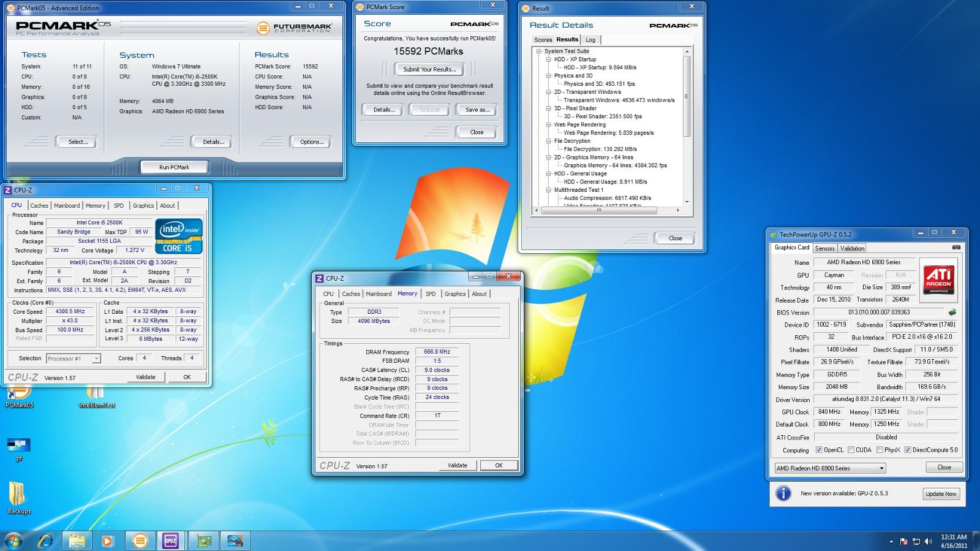Click GPU-Z title bar app icon

pyautogui.click(x=774, y=234)
